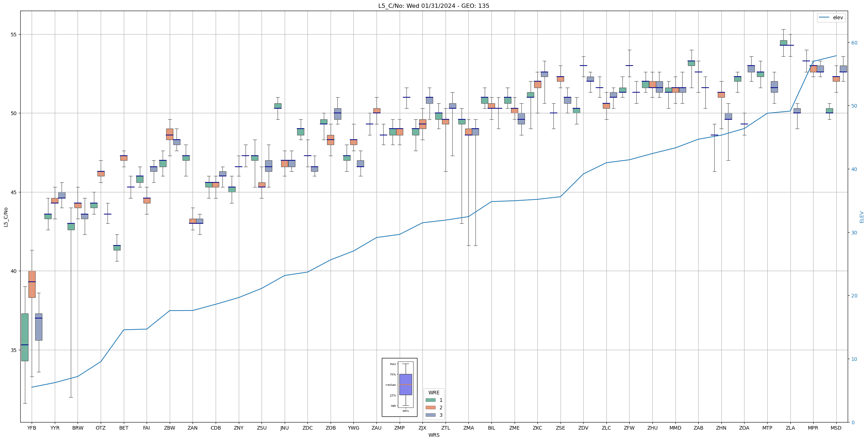The width and height of the screenshot is (868, 441).
Task: Click the green ZLA box at top
Action: coord(783,43)
